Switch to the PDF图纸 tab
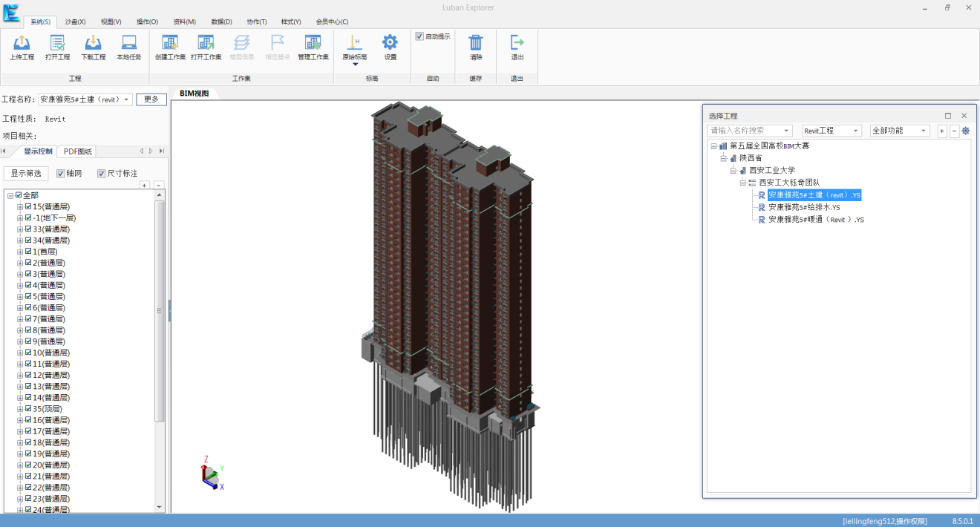This screenshot has width=980, height=527. 78,151
